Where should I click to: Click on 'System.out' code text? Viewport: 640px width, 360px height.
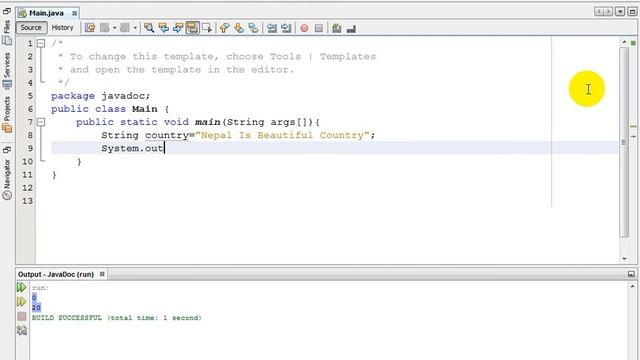point(132,148)
